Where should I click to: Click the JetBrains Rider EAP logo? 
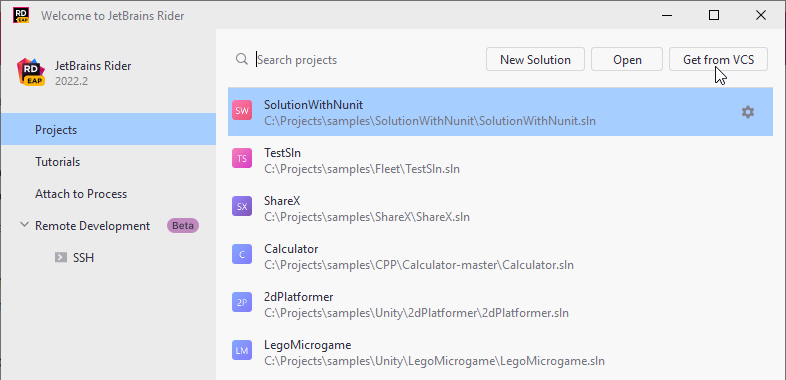31,72
